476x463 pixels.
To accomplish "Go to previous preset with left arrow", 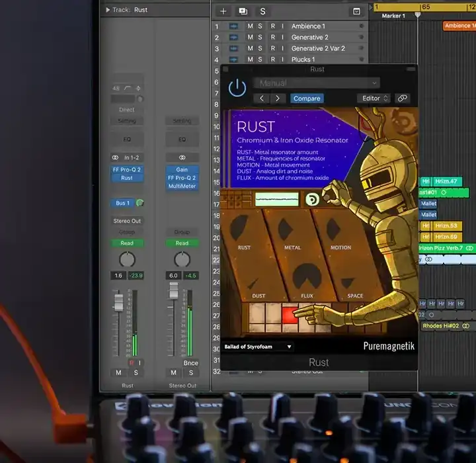I will 262,99.
